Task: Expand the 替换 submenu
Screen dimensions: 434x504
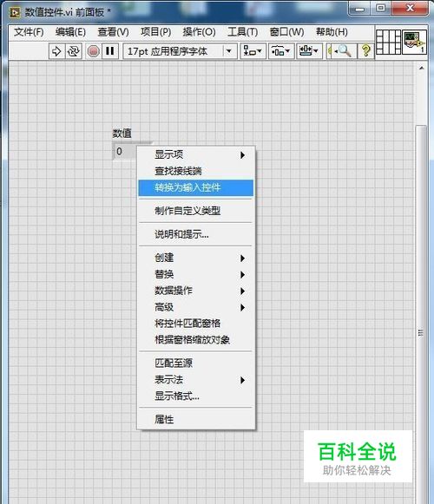Action: (196, 274)
